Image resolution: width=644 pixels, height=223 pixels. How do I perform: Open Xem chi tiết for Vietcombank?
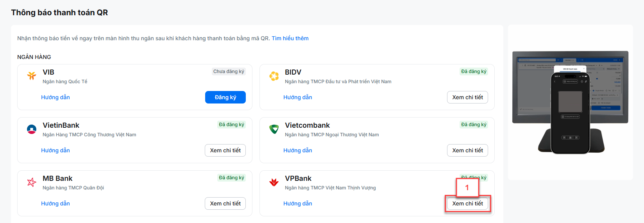pos(467,150)
